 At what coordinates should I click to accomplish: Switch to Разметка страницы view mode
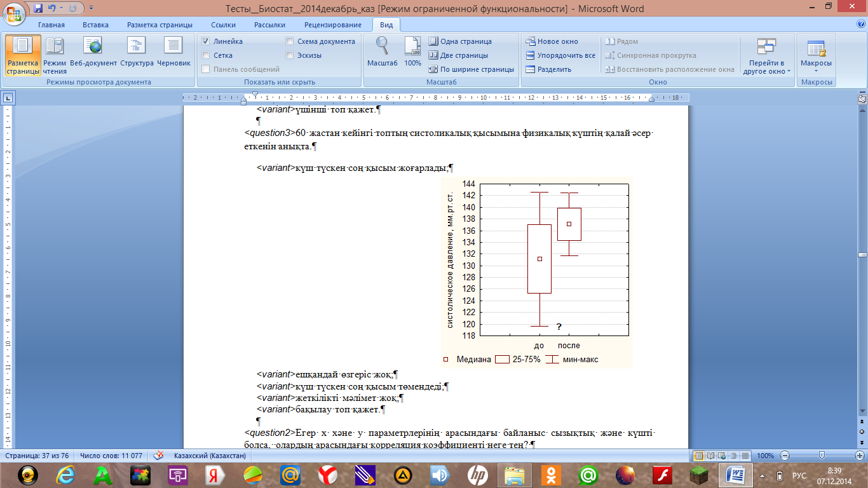click(23, 55)
